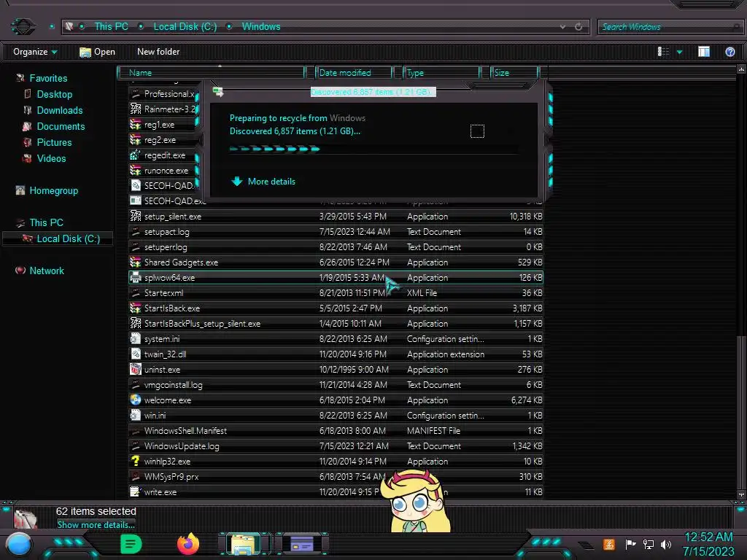Screen dimensions: 747x560
Task: Click This PC in the address breadcrumb
Action: click(111, 27)
